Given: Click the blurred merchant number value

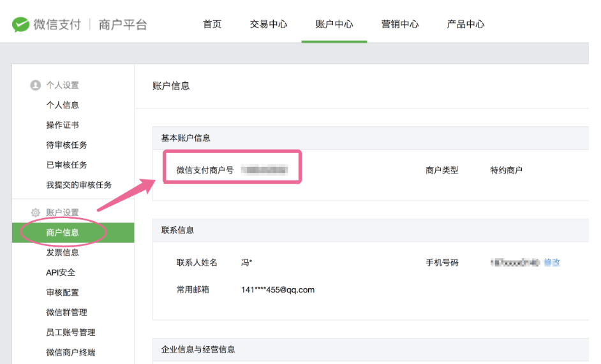Looking at the screenshot, I should click(x=265, y=170).
